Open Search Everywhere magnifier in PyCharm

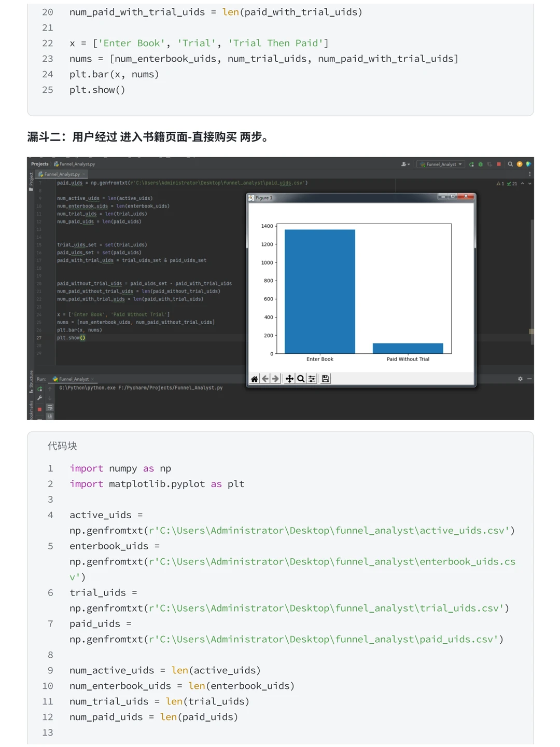[510, 164]
